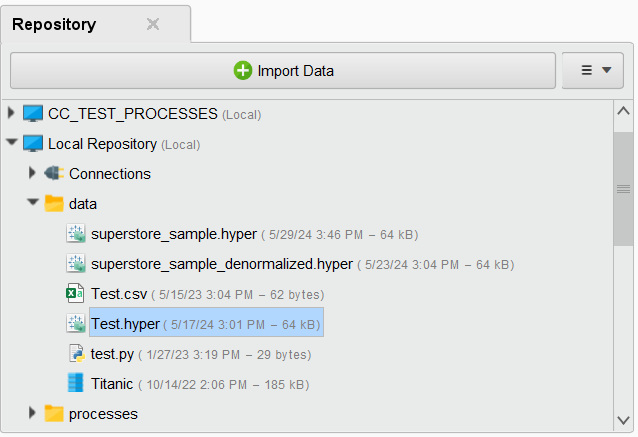Click the vertical scrollbar thumb
638x437 pixels.
(x=623, y=188)
